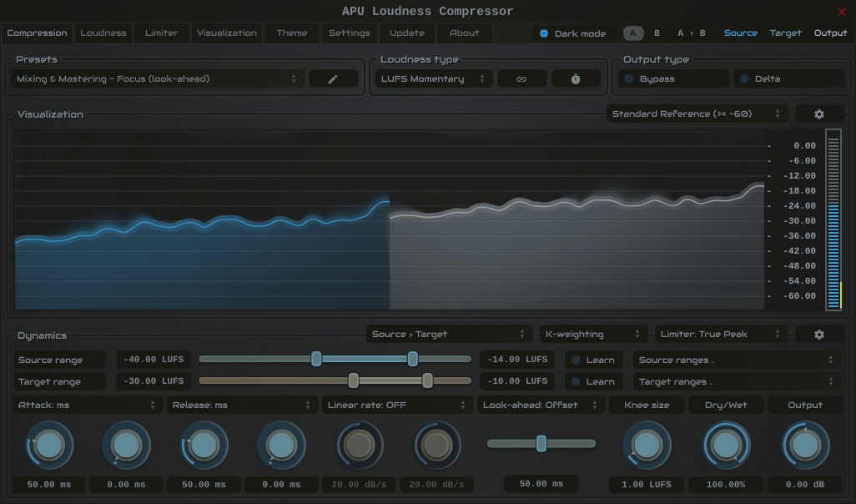The width and height of the screenshot is (856, 504).
Task: Switch to the Compression tab
Action: pyautogui.click(x=37, y=33)
